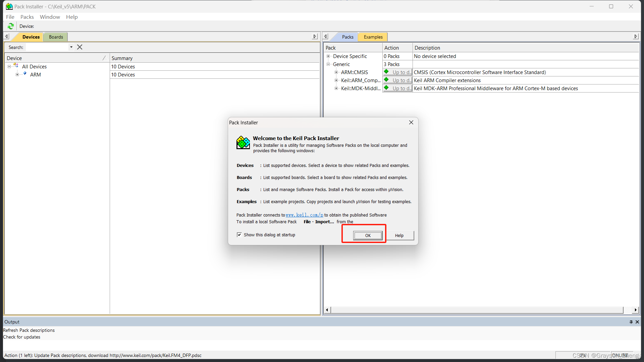Click green diamond icon for Keil::ARM_Compiler
This screenshot has height=362, width=644.
click(386, 80)
